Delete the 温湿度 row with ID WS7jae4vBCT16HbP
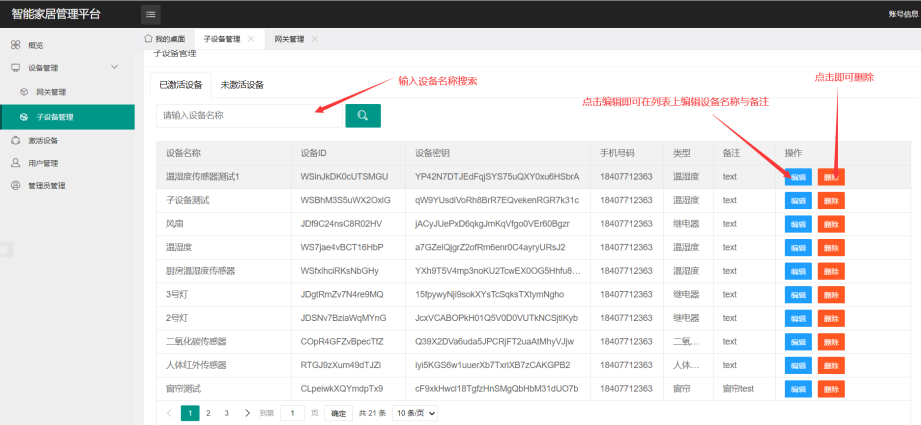The height and width of the screenshot is (425, 921). click(831, 247)
